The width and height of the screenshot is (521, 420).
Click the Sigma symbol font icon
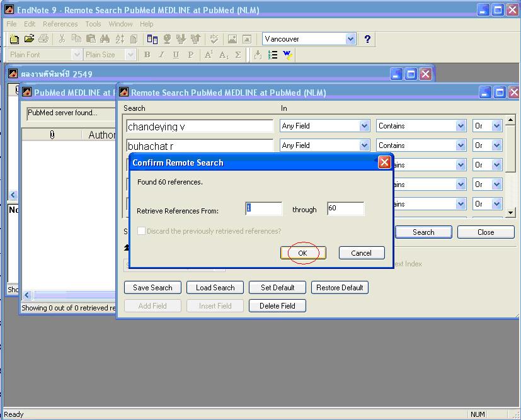(x=238, y=55)
